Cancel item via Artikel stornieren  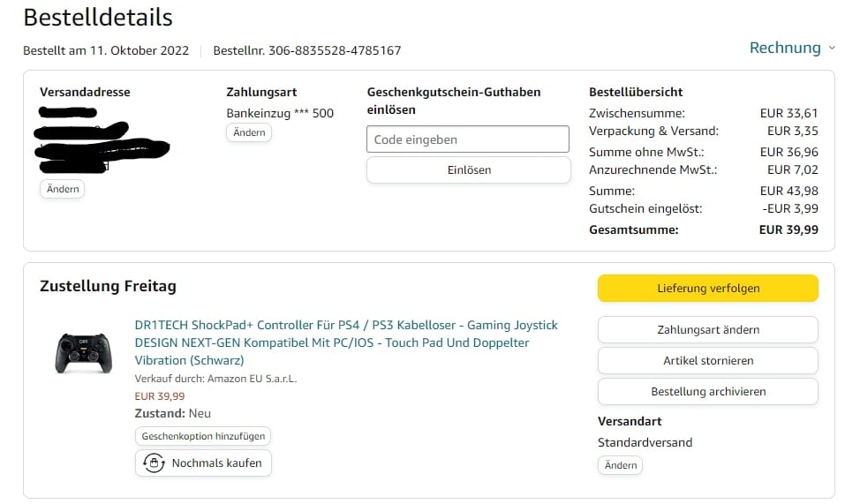pyautogui.click(x=707, y=360)
